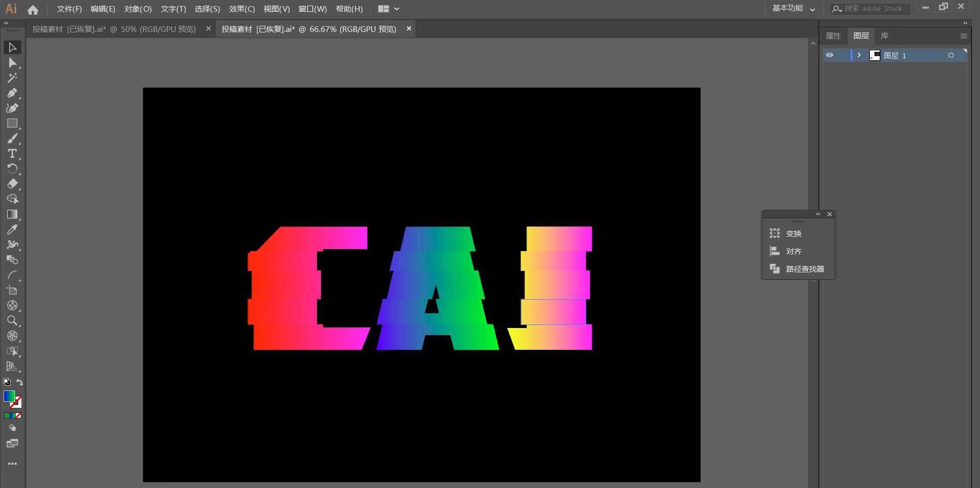Select the Curvature tool
Image resolution: width=980 pixels, height=488 pixels.
pyautogui.click(x=12, y=108)
